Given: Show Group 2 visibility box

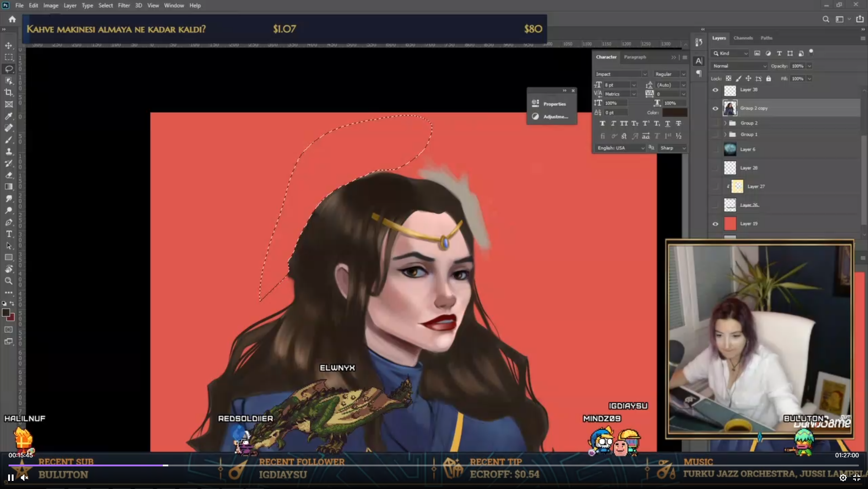Looking at the screenshot, I should (715, 123).
